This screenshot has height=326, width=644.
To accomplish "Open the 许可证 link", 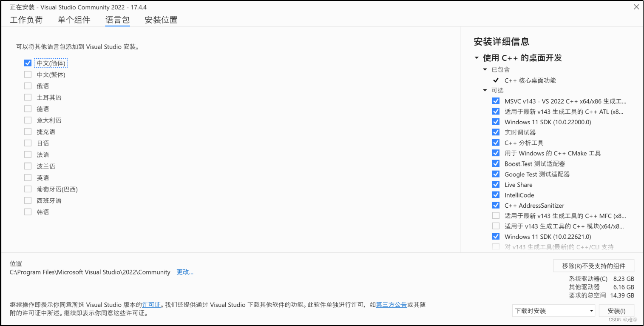I will click(151, 305).
